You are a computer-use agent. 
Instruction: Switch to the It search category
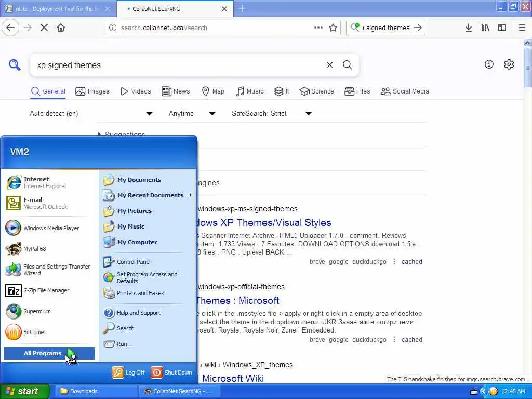282,91
